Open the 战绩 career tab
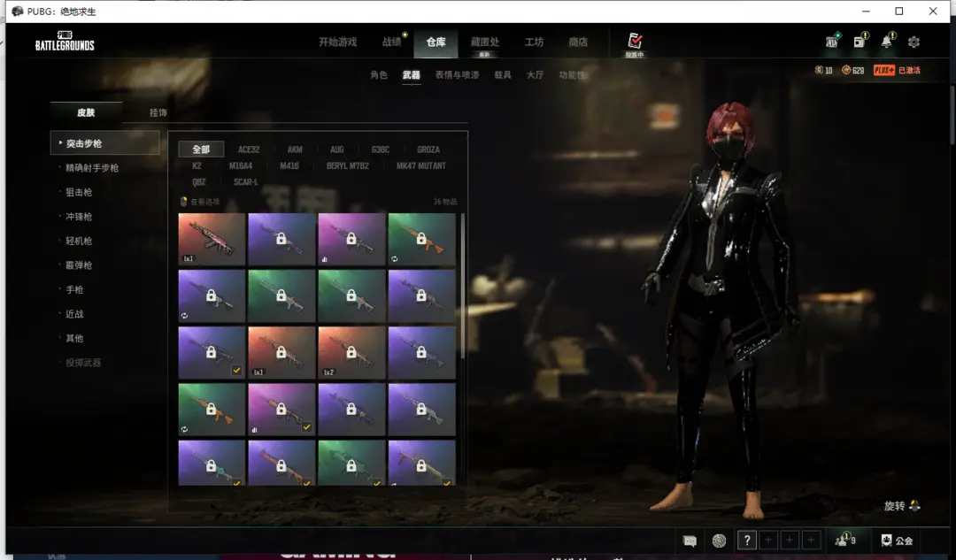 point(392,42)
